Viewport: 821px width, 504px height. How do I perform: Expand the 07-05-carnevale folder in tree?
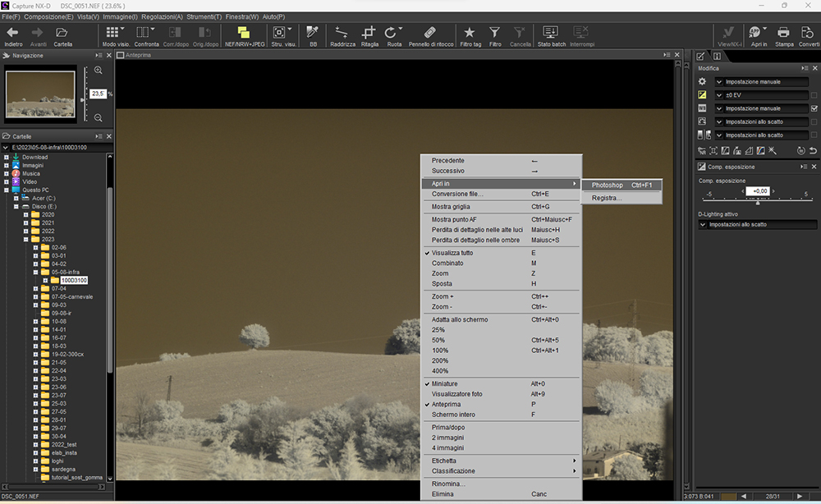coord(36,297)
